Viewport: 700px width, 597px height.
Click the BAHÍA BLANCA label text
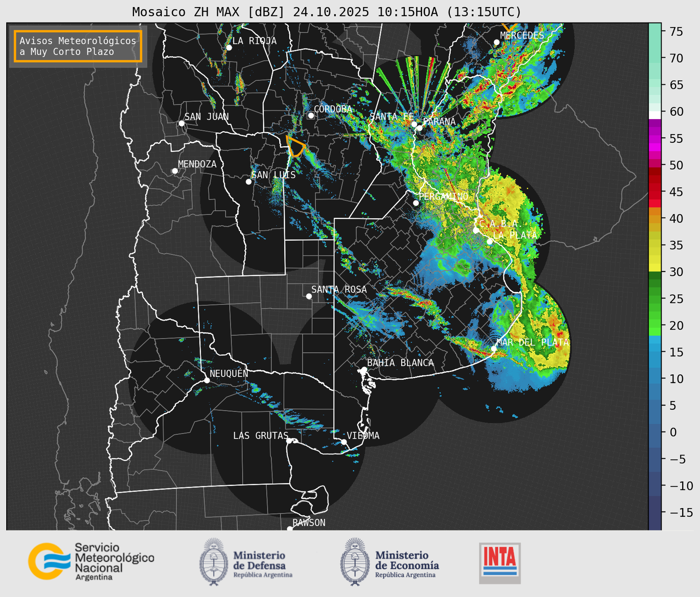tap(400, 363)
